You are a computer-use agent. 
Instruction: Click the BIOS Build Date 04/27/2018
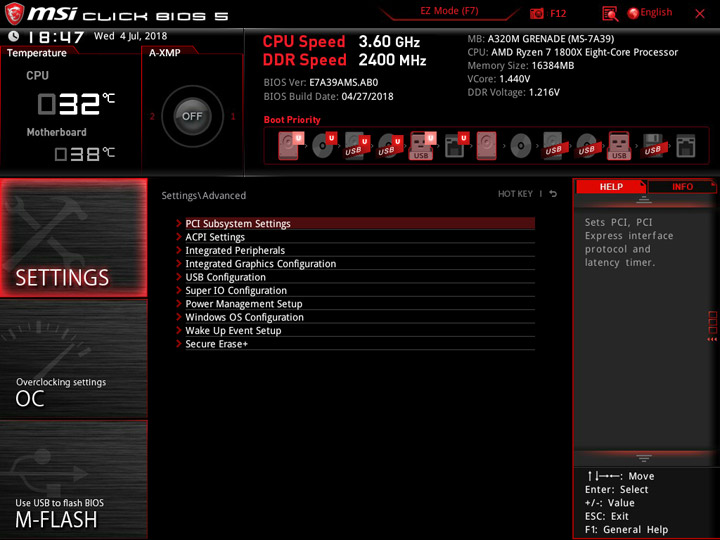[x=367, y=96]
